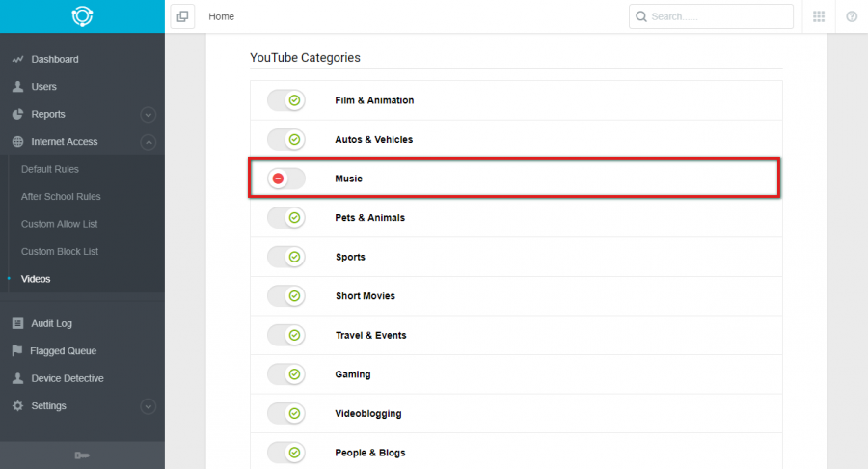868x469 pixels.
Task: Click the Reports pie chart icon
Action: [x=17, y=114]
